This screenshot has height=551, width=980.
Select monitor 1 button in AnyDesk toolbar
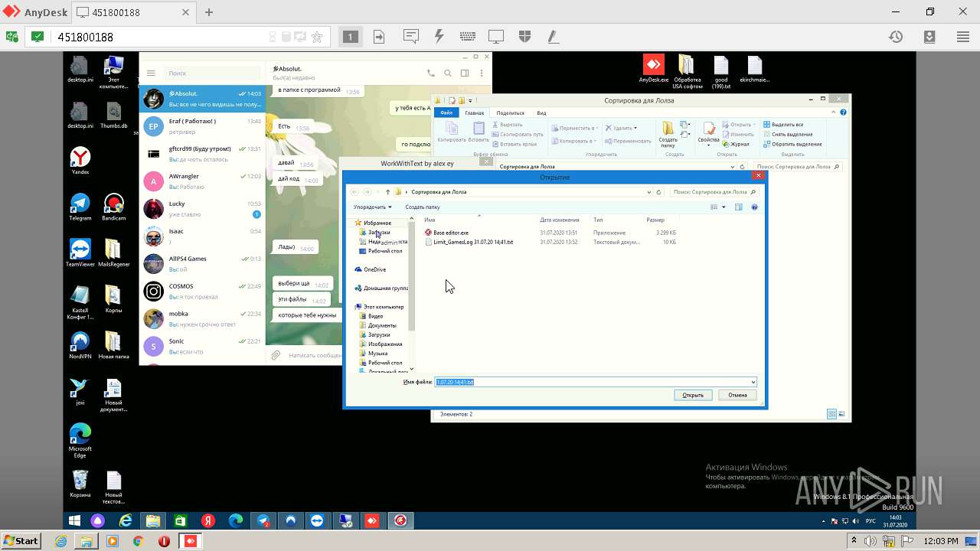coord(350,37)
